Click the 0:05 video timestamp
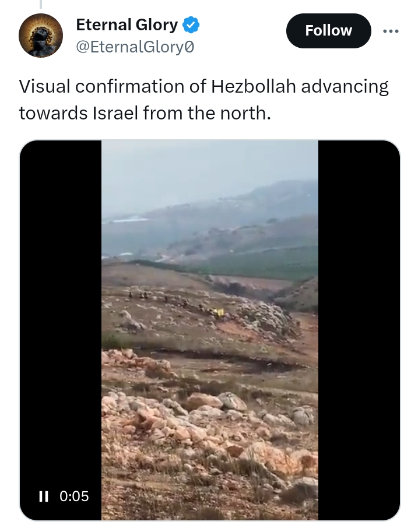The image size is (411, 532). tap(74, 496)
